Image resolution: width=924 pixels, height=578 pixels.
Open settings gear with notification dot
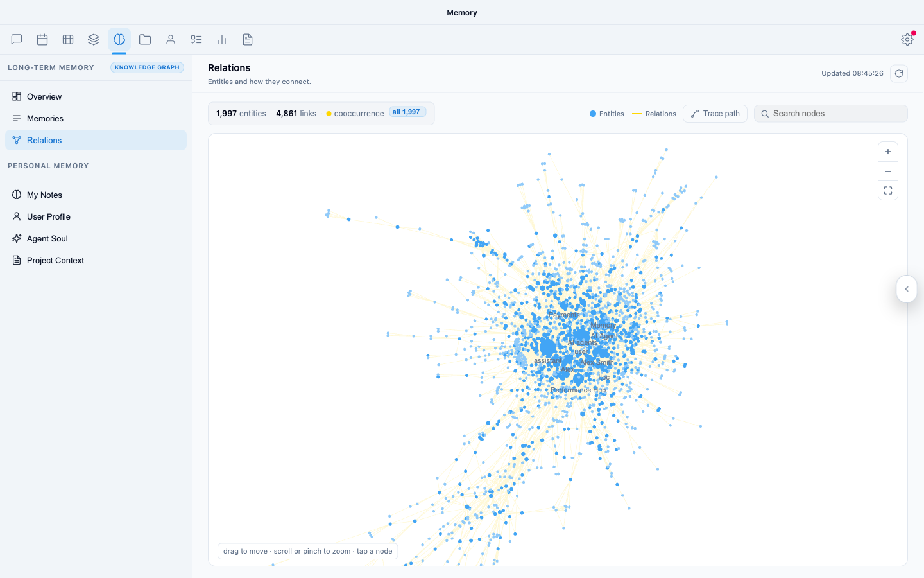[x=907, y=39]
